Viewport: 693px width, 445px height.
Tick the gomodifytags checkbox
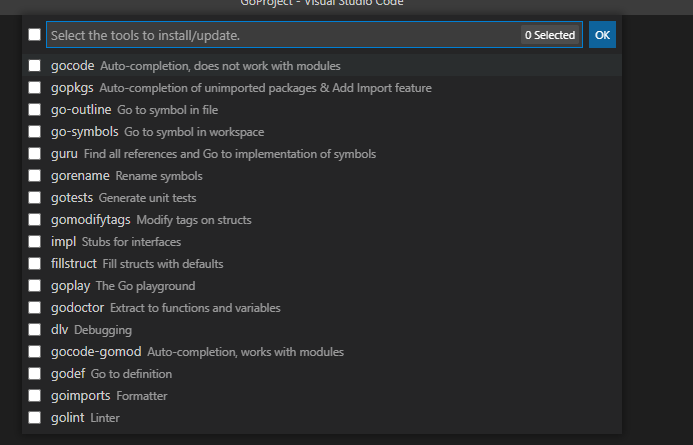click(35, 220)
